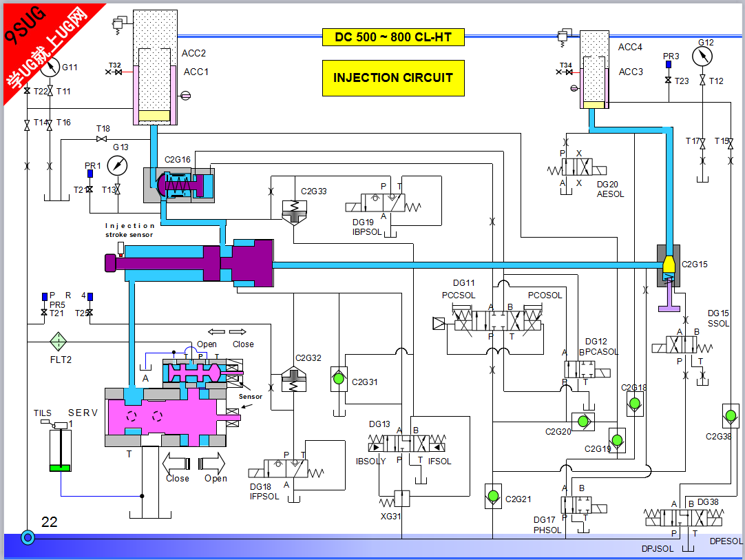This screenshot has height=560, width=745.
Task: Click the injection stroke sensor symbol
Action: tap(120, 249)
